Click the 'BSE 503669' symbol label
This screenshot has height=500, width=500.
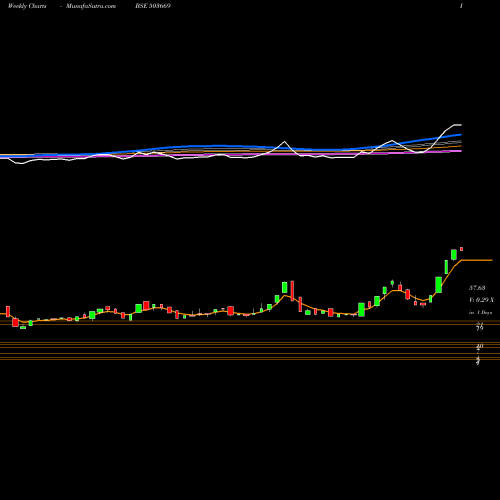153,6
